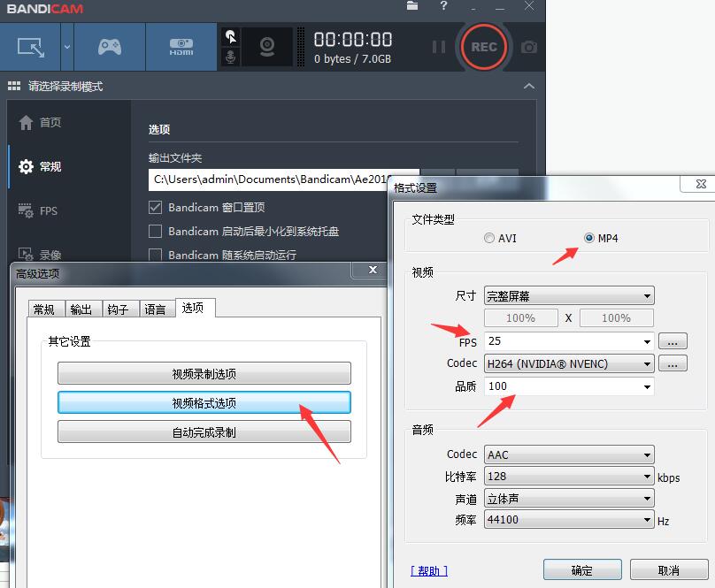
Task: Open the output folder icon on top bar
Action: click(412, 7)
